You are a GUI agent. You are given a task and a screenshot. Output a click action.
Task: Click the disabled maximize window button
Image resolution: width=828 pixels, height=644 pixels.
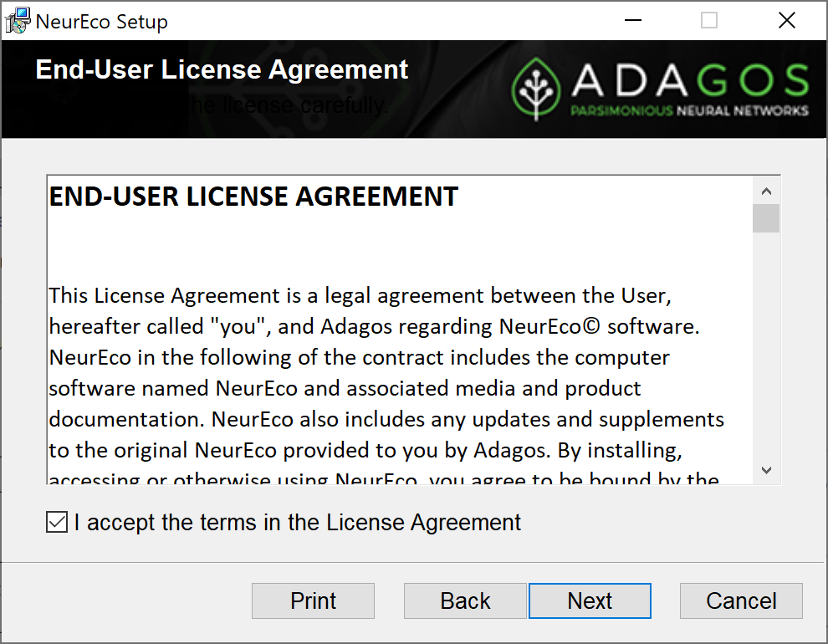pyautogui.click(x=708, y=21)
